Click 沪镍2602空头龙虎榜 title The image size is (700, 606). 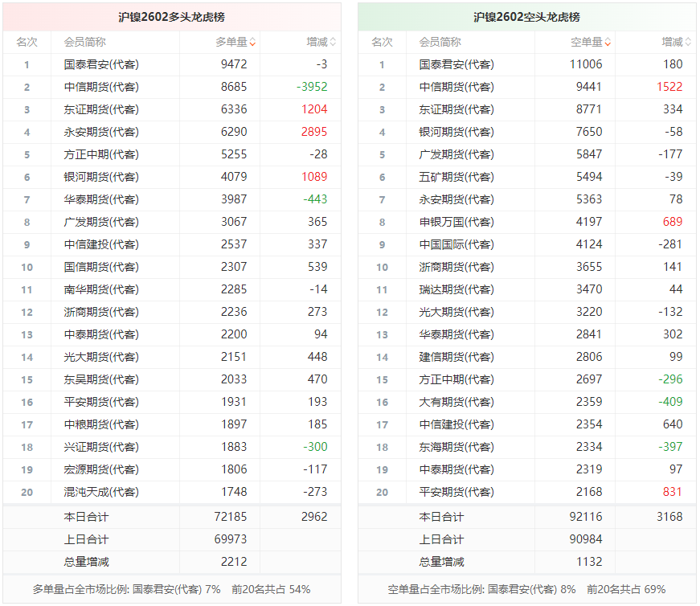point(526,17)
